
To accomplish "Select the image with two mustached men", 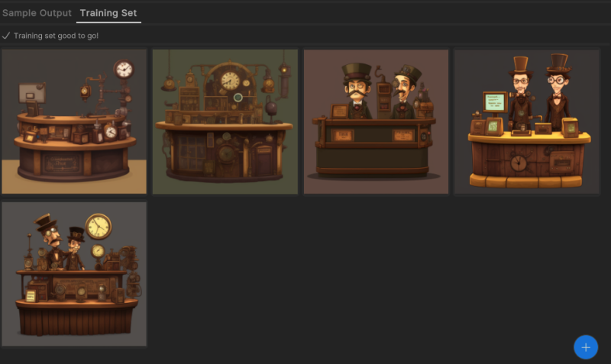I will pos(375,121).
